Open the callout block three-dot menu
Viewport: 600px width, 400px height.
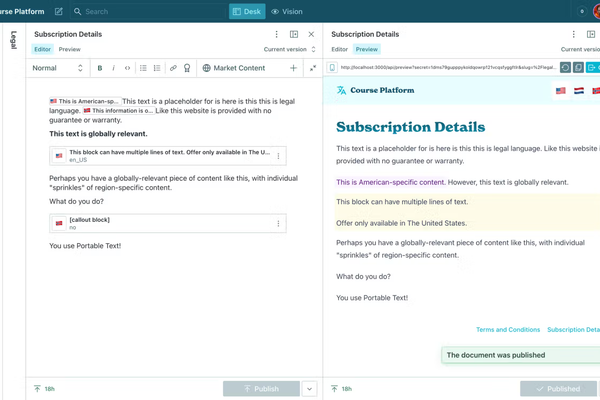click(278, 223)
